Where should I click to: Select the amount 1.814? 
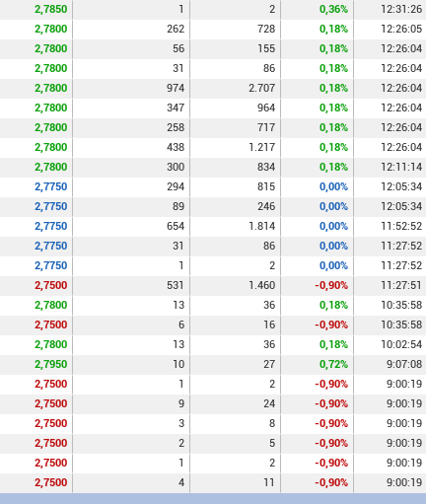pos(262,226)
